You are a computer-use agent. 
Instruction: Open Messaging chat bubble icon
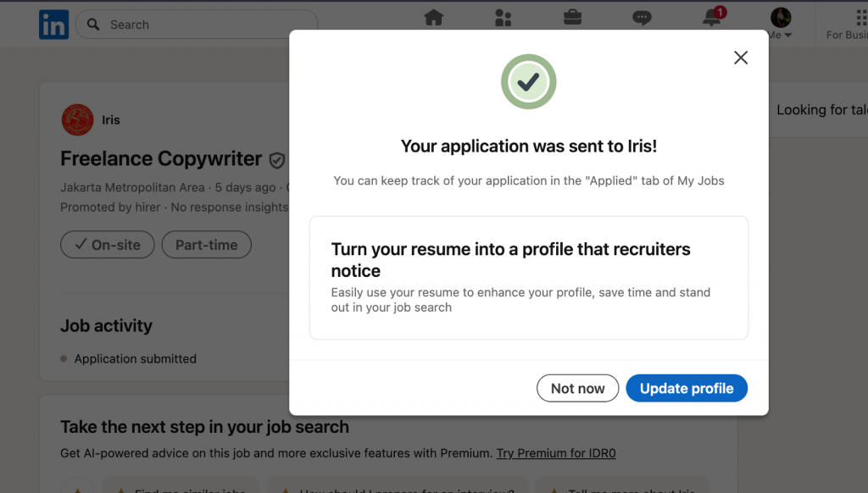click(x=642, y=18)
